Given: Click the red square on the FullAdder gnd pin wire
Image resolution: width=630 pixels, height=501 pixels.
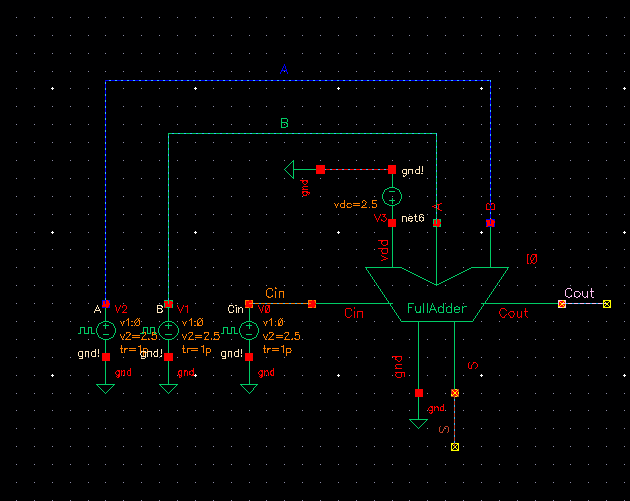Looking at the screenshot, I should point(419,393).
